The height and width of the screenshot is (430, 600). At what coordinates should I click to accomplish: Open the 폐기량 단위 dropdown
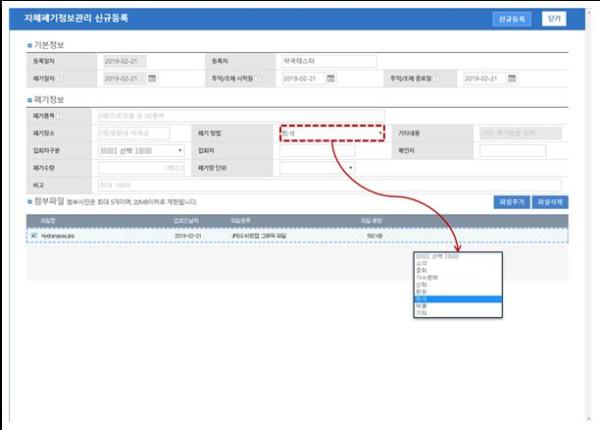(x=317, y=168)
